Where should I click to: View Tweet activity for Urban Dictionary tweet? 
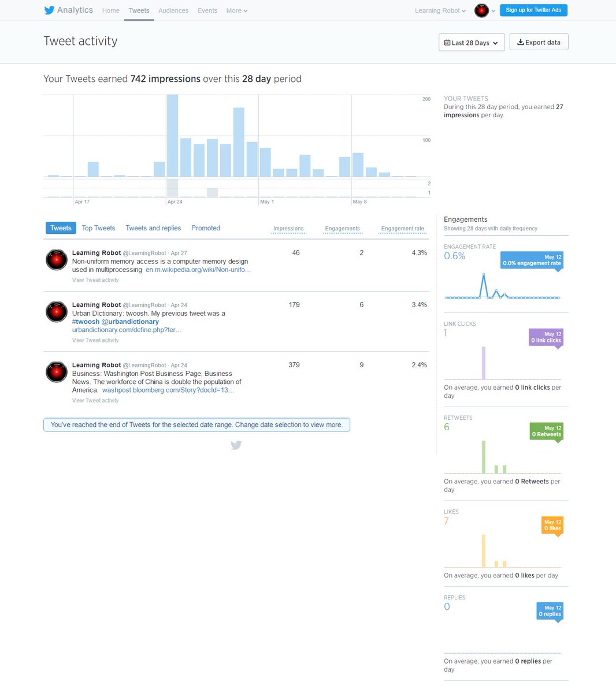coord(95,340)
